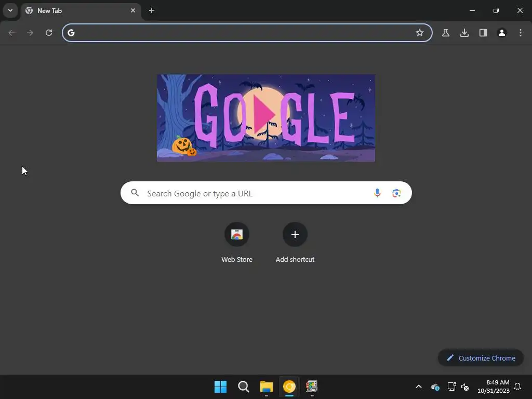Screen dimensions: 532x399
Task: Open Chrome's three-dot menu
Action: (x=521, y=33)
